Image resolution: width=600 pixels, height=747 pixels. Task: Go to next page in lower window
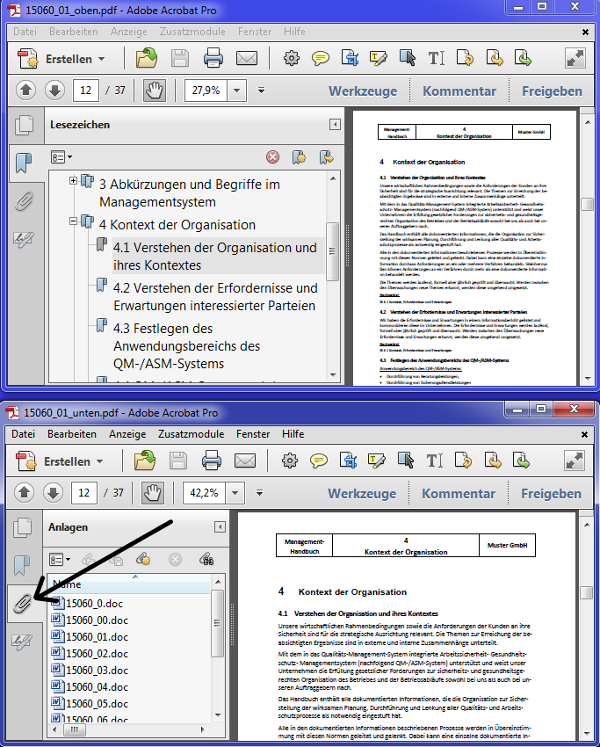click(51, 492)
